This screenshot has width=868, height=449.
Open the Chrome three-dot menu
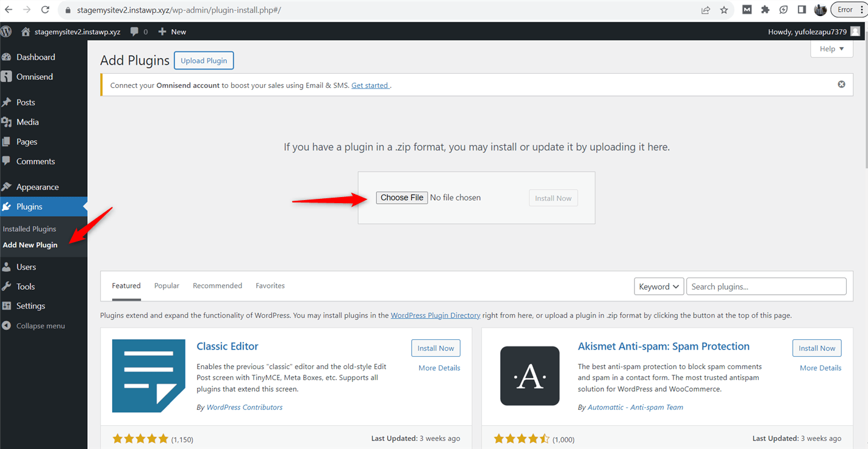pos(861,10)
